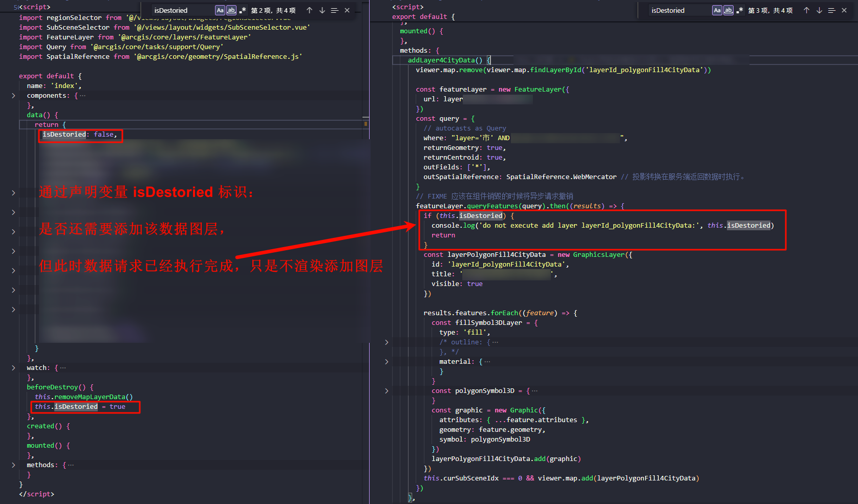
Task: Expand the folded methods block in left editor
Action: coord(13,465)
